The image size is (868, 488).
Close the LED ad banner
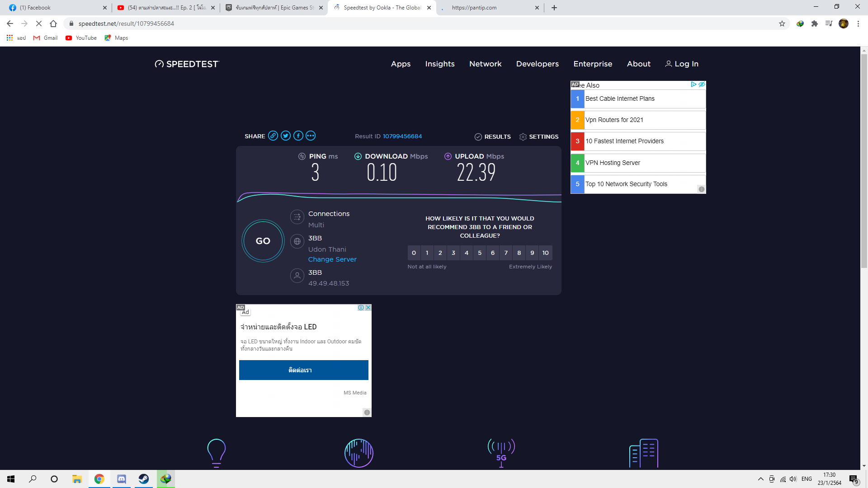(x=368, y=307)
